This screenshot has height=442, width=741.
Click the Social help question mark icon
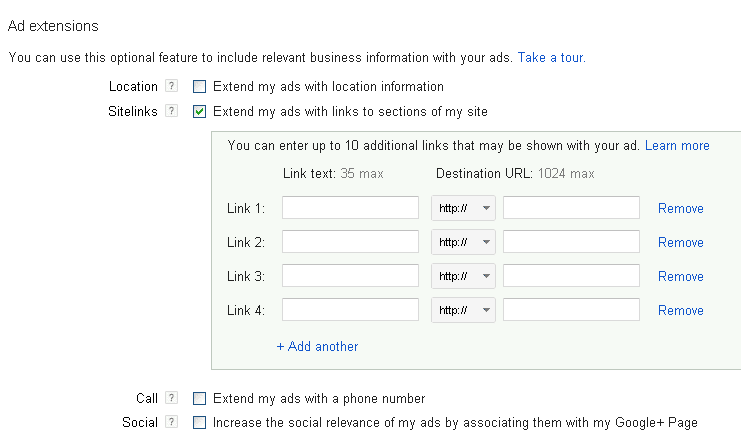click(172, 422)
